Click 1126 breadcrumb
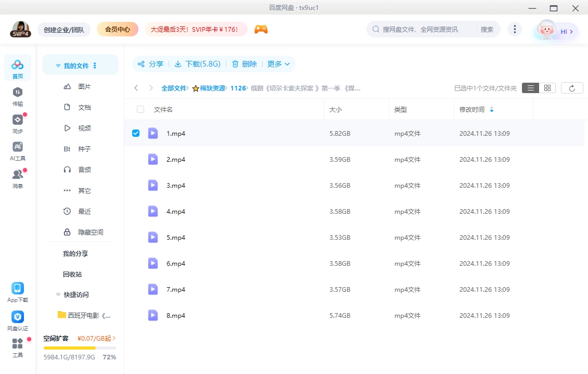588x374 pixels. [x=238, y=88]
